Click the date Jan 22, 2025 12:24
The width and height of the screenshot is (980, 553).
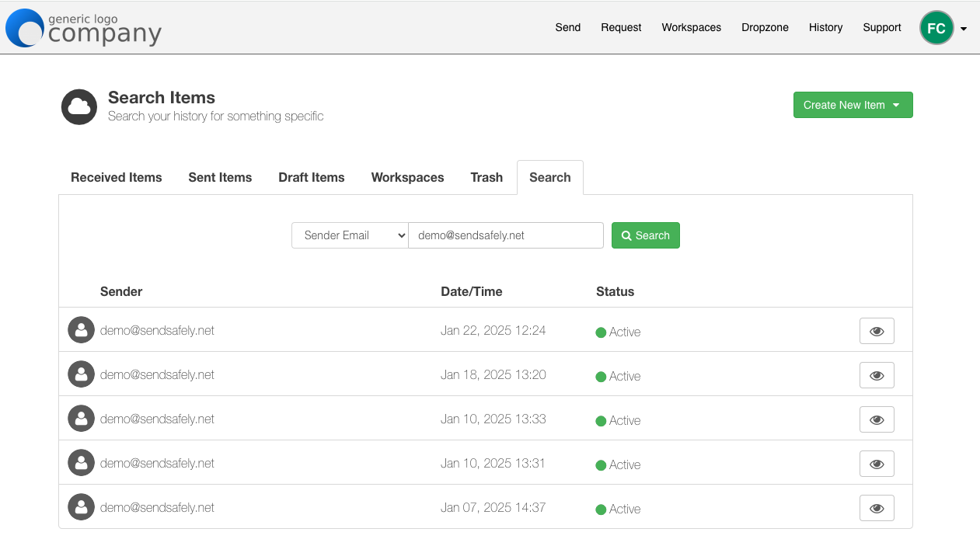(493, 330)
